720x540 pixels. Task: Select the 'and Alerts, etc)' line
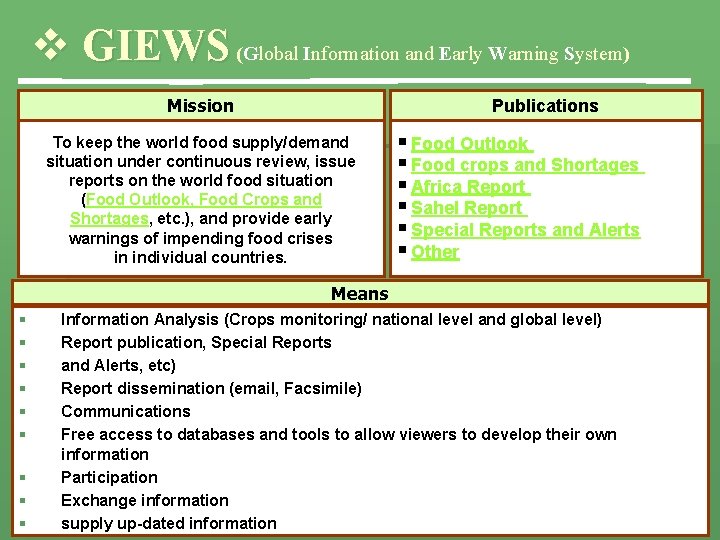[118, 365]
